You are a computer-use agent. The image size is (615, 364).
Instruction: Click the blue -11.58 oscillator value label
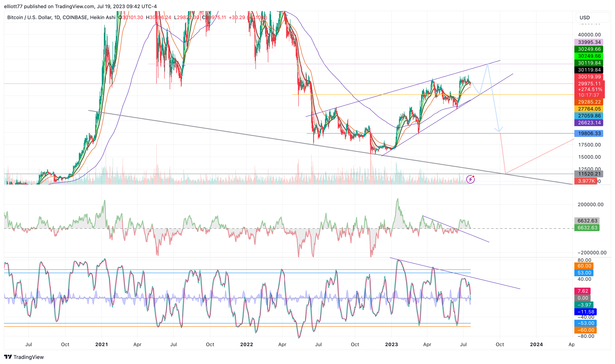pos(585,312)
